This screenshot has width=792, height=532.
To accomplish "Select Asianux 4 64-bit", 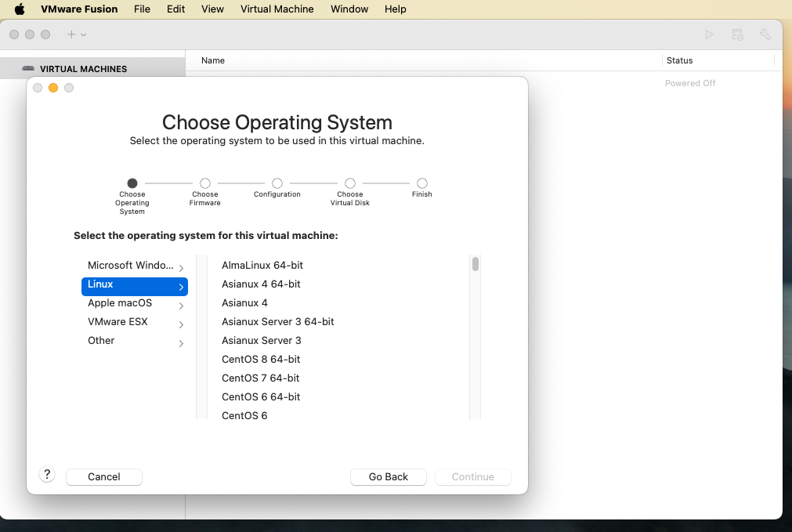I will [x=261, y=284].
